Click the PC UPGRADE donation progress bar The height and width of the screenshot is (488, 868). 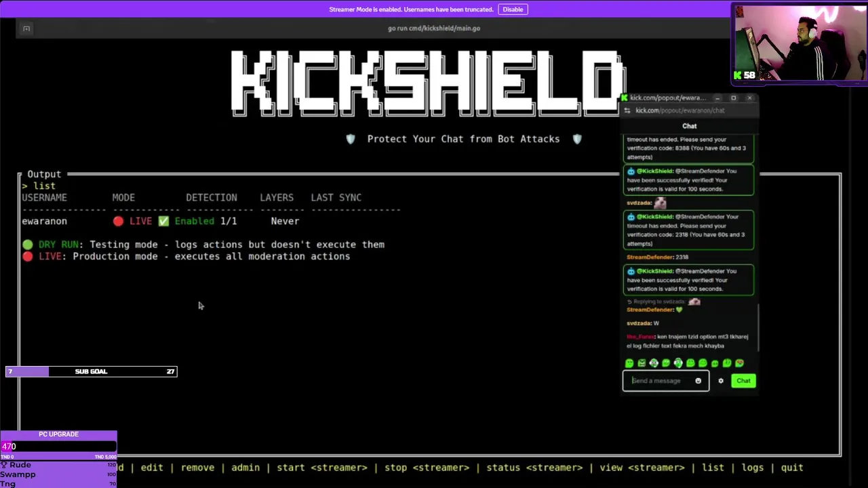[58, 447]
